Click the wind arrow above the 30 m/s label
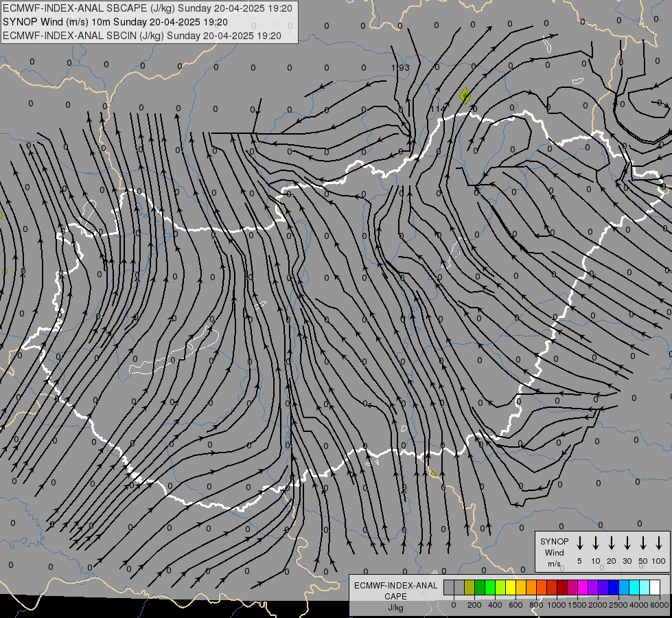Viewport: 672px width, 618px height. tap(627, 542)
